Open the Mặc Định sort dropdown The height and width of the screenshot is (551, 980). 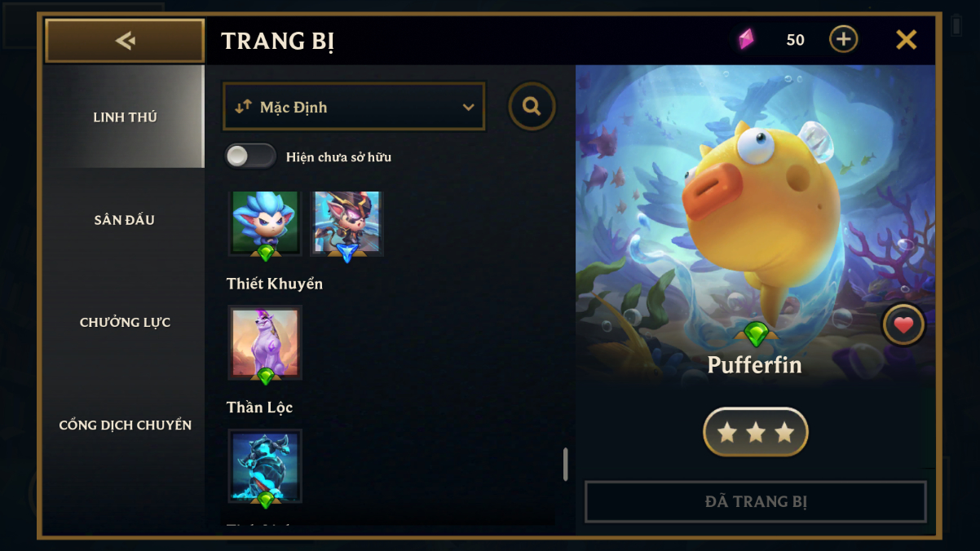coord(354,107)
